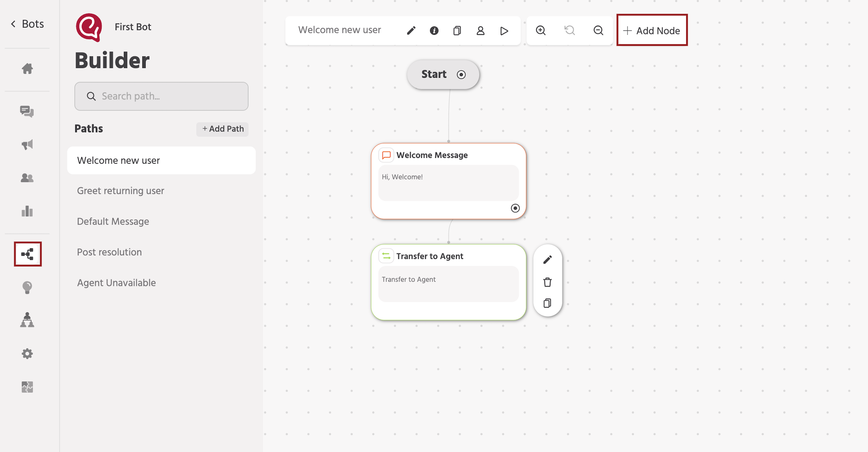Toggle the path info indicator
The width and height of the screenshot is (868, 452).
[434, 30]
